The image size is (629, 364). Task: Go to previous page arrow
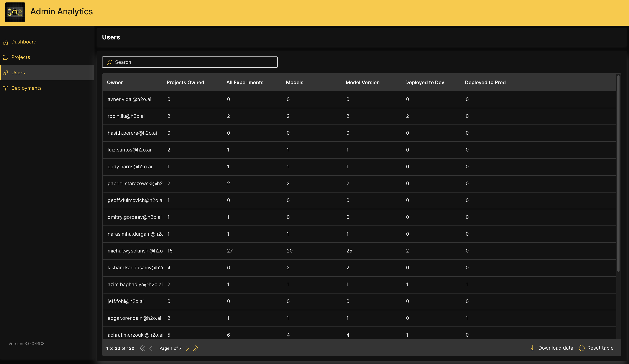[x=151, y=348]
